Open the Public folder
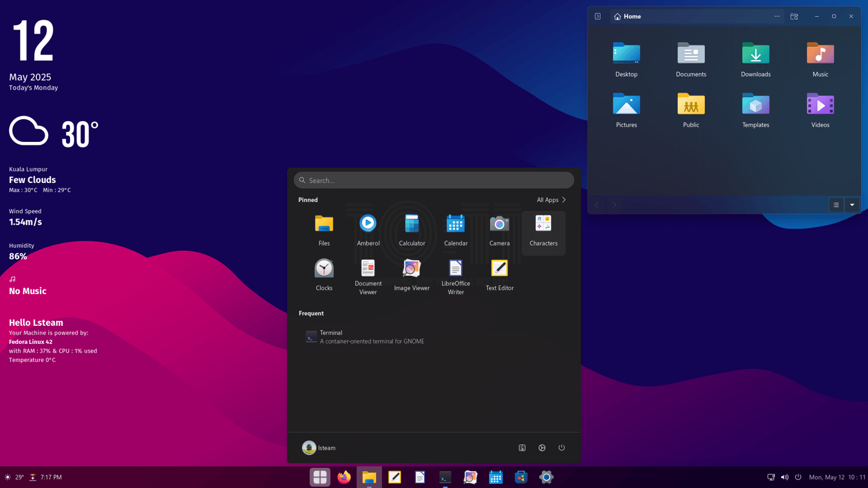The width and height of the screenshot is (868, 488). [x=691, y=110]
